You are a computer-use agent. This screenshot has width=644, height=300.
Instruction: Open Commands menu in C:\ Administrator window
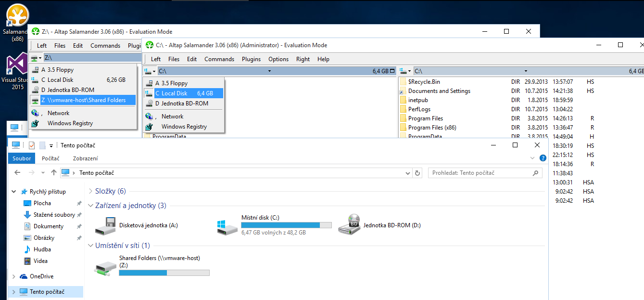tap(219, 59)
